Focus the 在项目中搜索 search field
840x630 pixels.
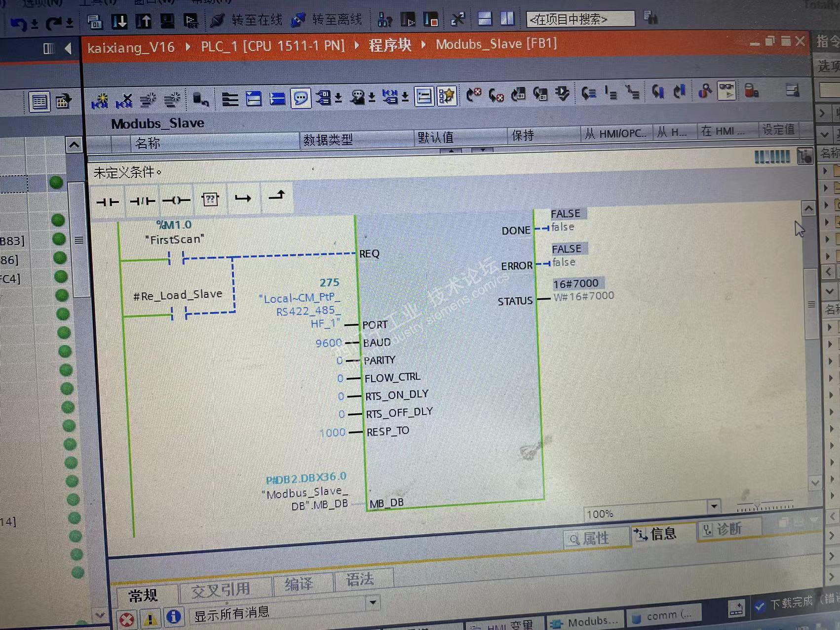[x=580, y=19]
